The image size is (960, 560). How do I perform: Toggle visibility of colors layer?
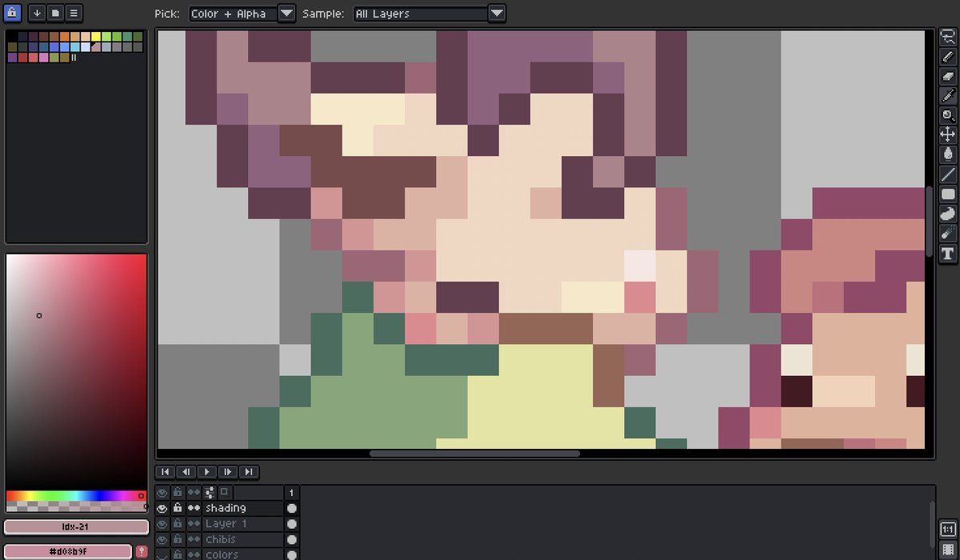162,554
